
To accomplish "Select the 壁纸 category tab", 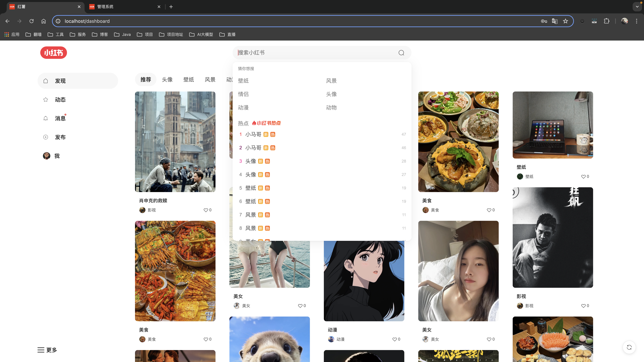I will pos(189,80).
